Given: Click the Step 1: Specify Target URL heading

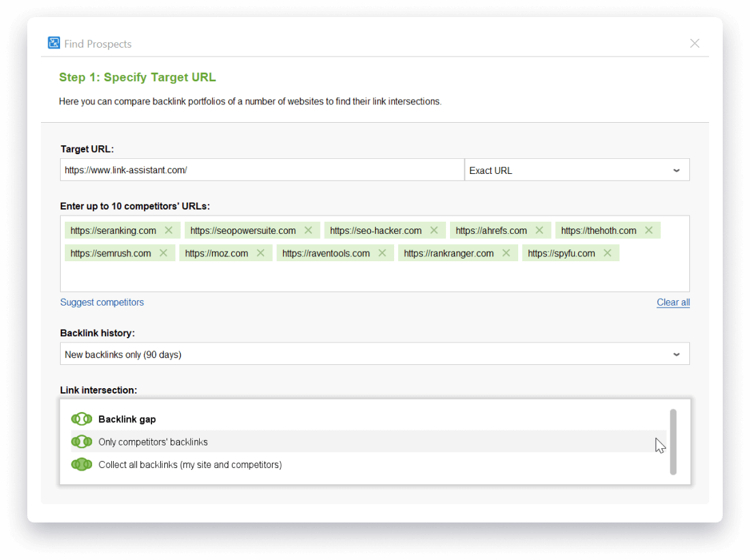Looking at the screenshot, I should pos(137,78).
